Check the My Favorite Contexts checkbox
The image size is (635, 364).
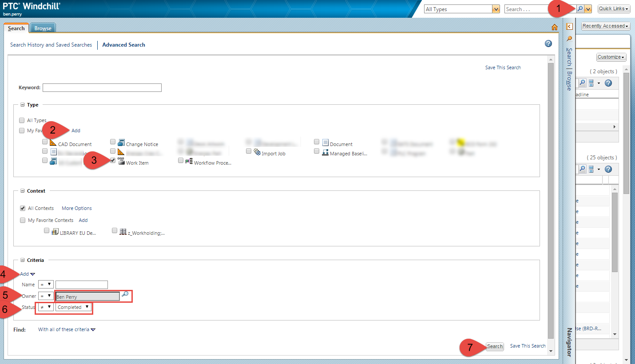(23, 220)
